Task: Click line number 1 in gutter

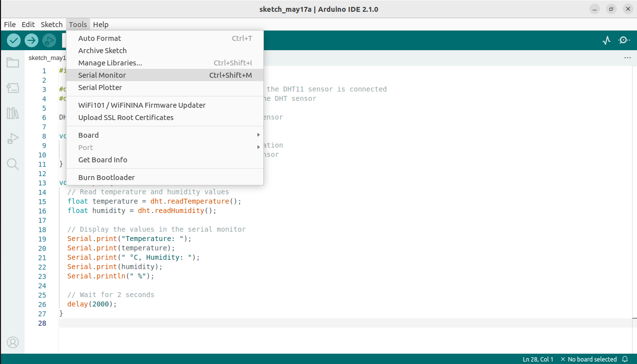Action: tap(44, 71)
